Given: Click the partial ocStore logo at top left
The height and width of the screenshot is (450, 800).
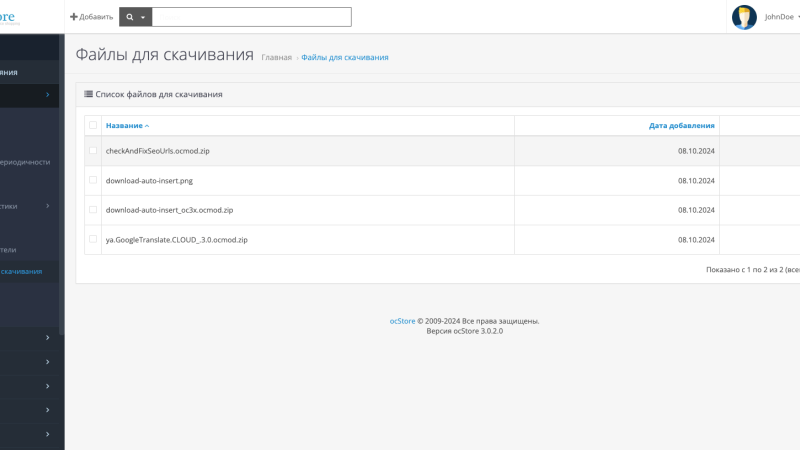Looking at the screenshot, I should pyautogui.click(x=9, y=18).
